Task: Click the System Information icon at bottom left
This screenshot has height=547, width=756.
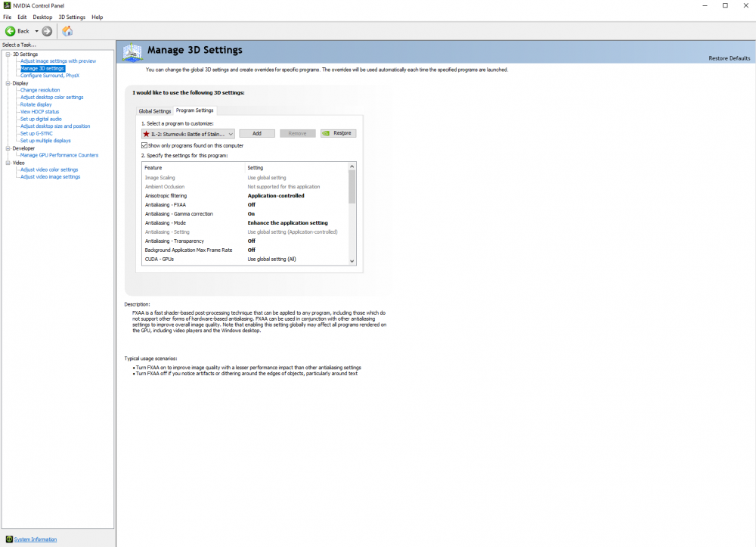Action: point(8,539)
